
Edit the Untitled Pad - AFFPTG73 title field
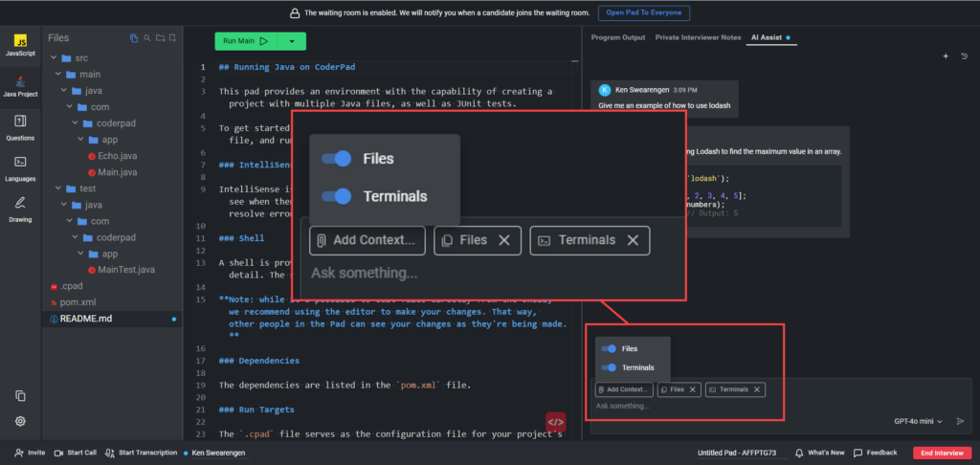[743, 453]
